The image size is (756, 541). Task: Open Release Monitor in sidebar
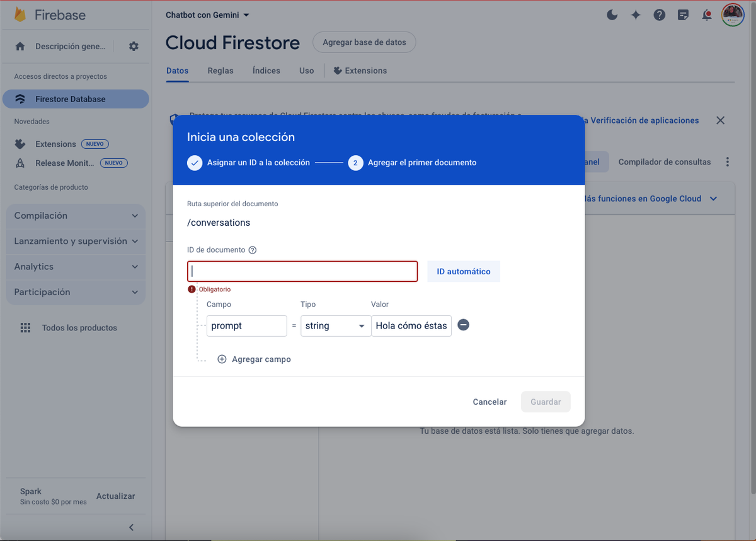tap(64, 163)
